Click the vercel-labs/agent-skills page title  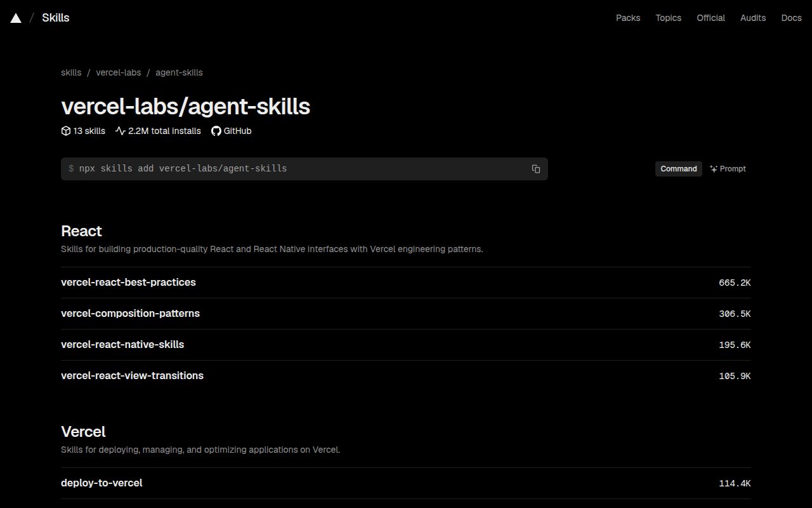click(x=185, y=106)
